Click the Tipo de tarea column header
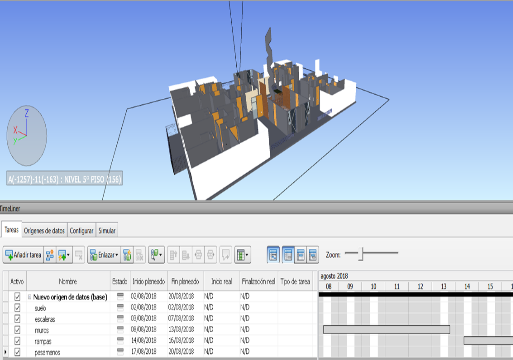The height and width of the screenshot is (360, 513). (x=295, y=281)
